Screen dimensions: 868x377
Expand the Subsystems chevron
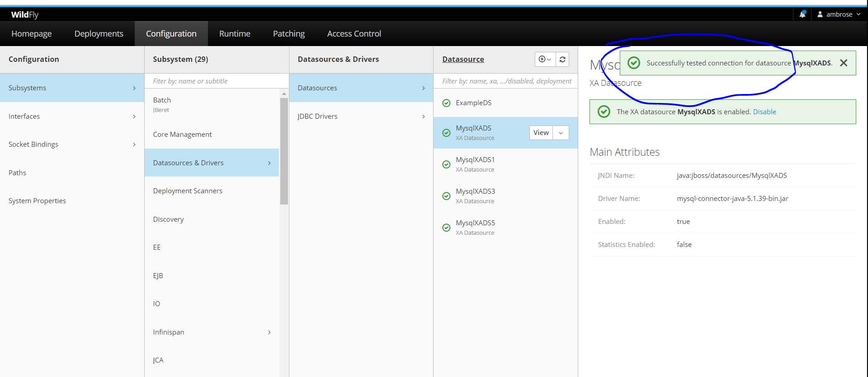[134, 88]
